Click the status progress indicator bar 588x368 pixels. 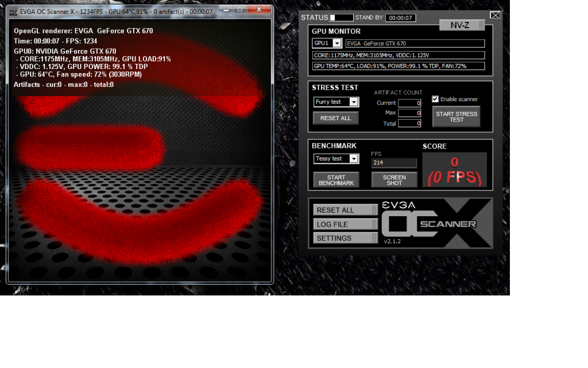click(341, 18)
